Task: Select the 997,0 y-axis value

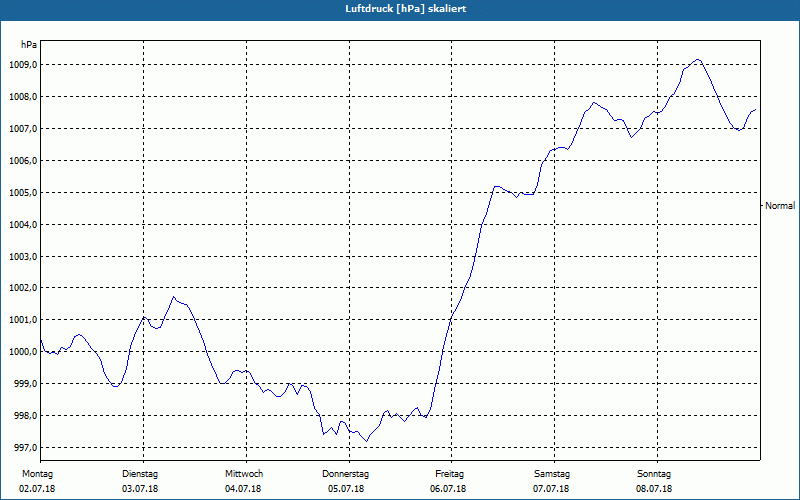Action: coord(25,448)
